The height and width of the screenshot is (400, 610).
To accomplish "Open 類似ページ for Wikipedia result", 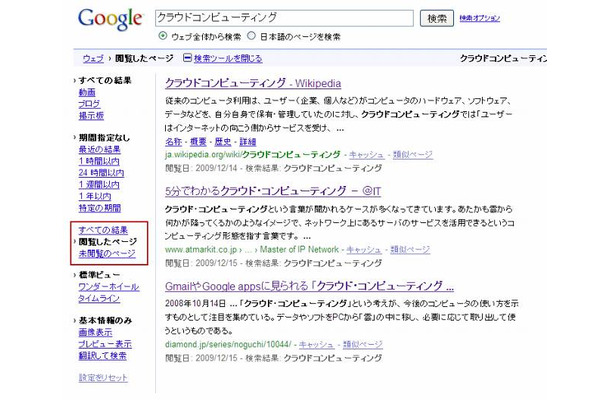I will pyautogui.click(x=413, y=155).
